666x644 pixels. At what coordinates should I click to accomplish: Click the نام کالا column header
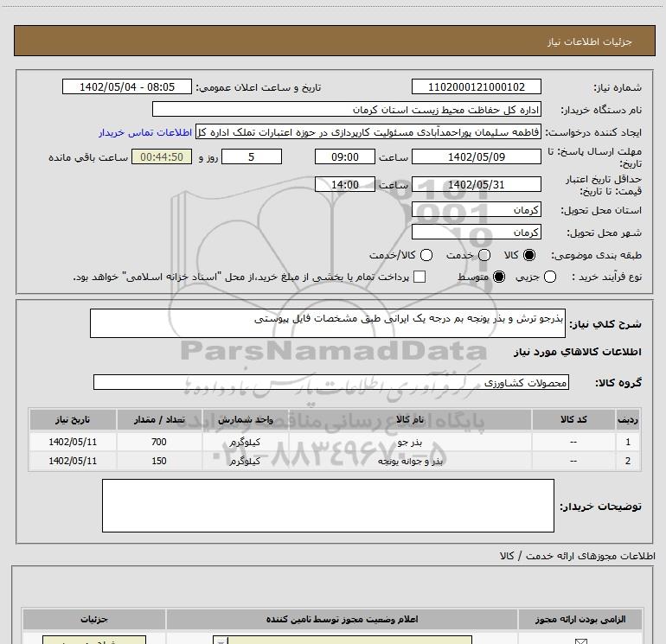tap(410, 419)
